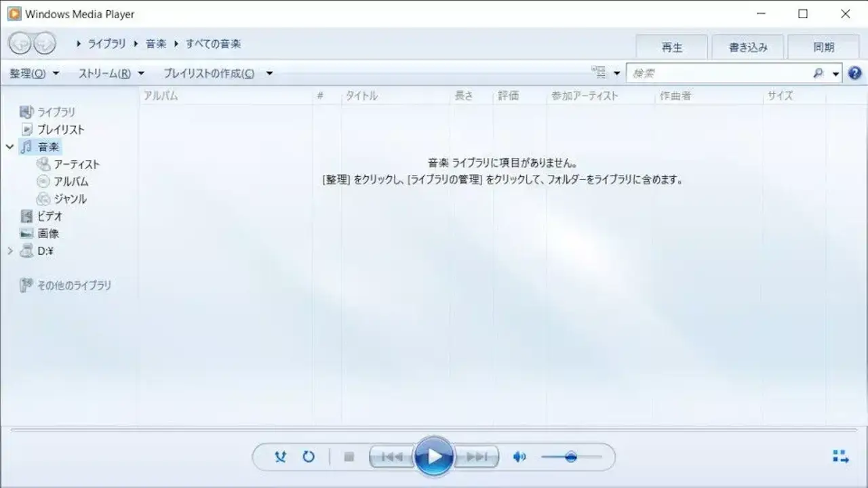Open the breadcrumb arrow before すべての音楽
This screenshot has width=868, height=488.
click(177, 43)
